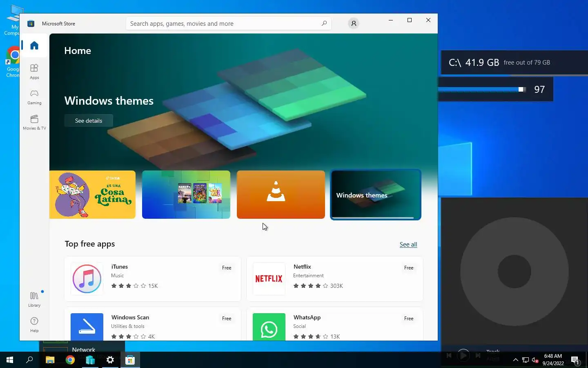Screen dimensions: 588x368
Task: Click the Windows Scan title text
Action: click(130, 317)
